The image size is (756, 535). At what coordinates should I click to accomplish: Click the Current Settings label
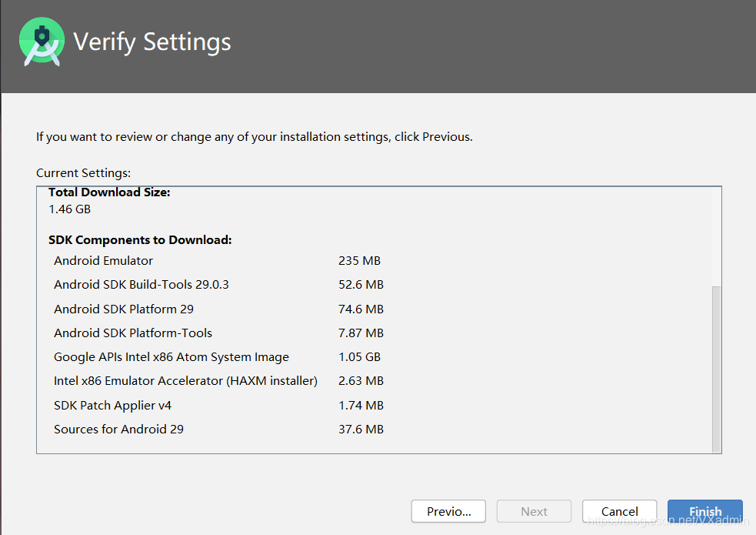(83, 173)
